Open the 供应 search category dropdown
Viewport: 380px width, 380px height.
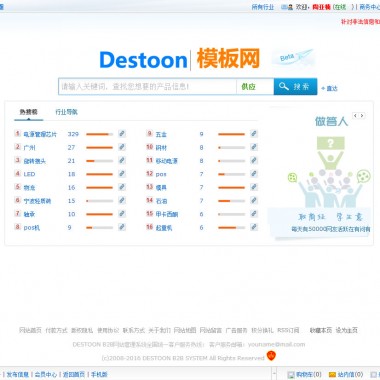point(255,87)
